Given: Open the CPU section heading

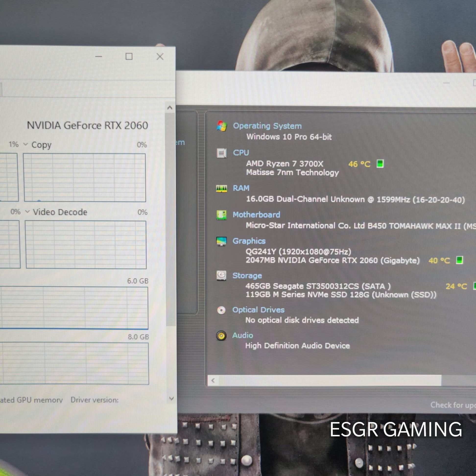Looking at the screenshot, I should click(241, 153).
